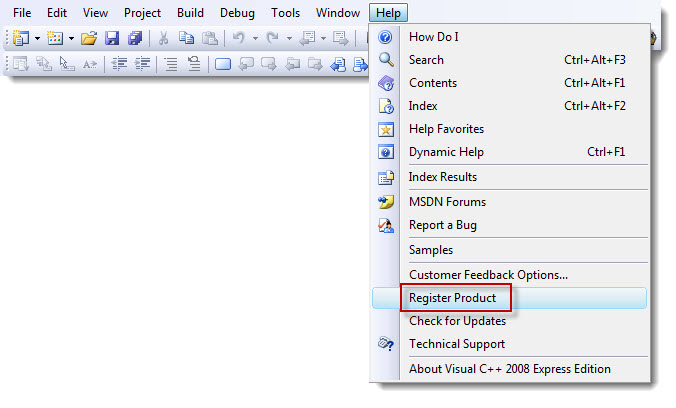Open Technical Support
This screenshot has height=408, width=676.
click(510, 344)
